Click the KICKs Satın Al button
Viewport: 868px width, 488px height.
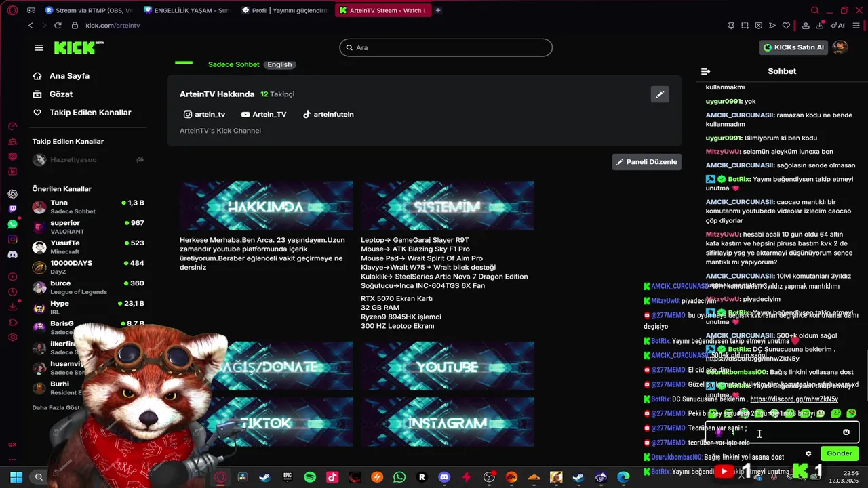[x=793, y=47]
